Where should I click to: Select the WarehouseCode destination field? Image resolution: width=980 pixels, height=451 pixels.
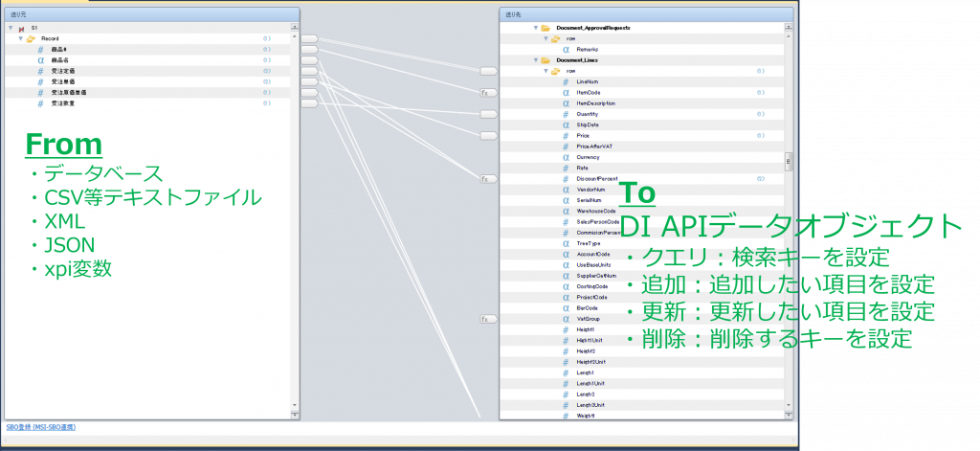pos(596,211)
